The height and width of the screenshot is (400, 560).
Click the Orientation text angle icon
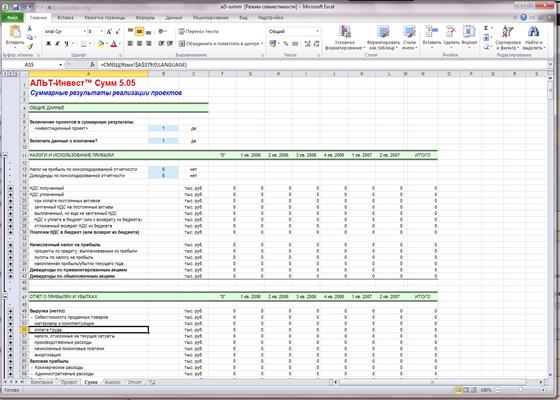click(x=161, y=31)
